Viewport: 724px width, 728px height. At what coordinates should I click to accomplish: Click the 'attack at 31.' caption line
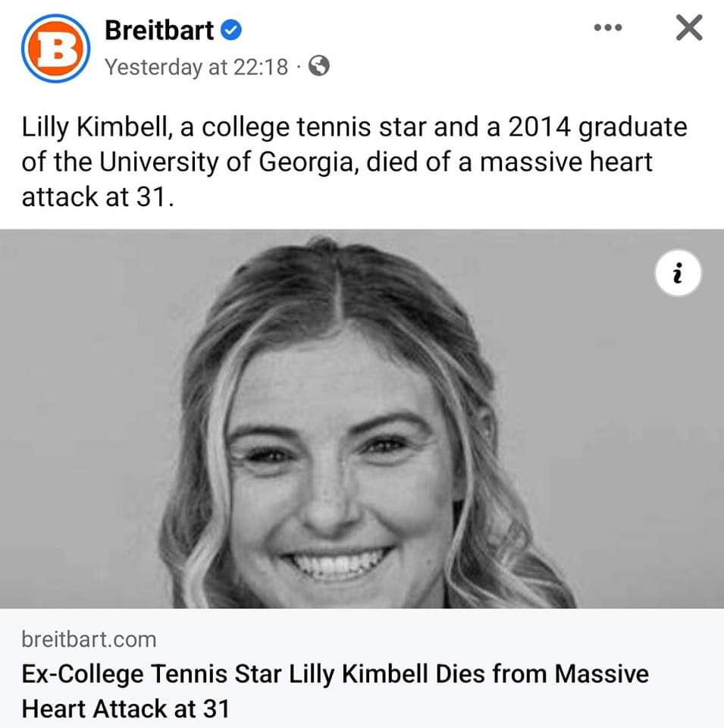pos(93,196)
